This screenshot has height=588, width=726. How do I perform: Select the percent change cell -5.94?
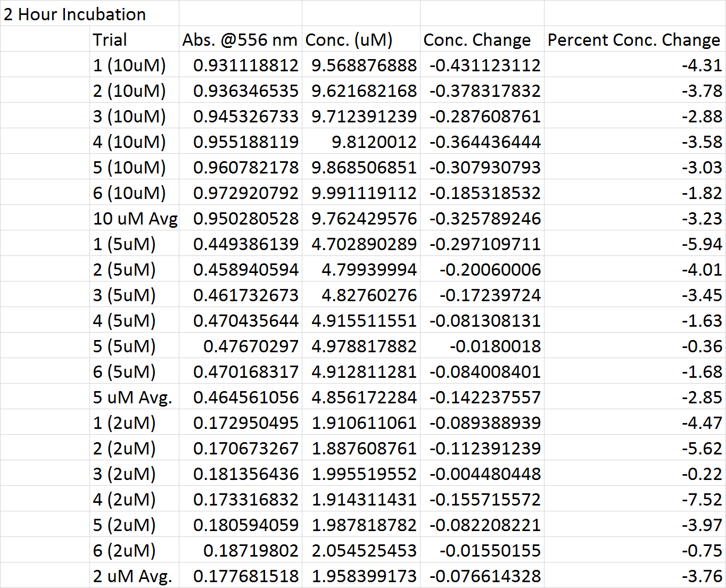702,244
